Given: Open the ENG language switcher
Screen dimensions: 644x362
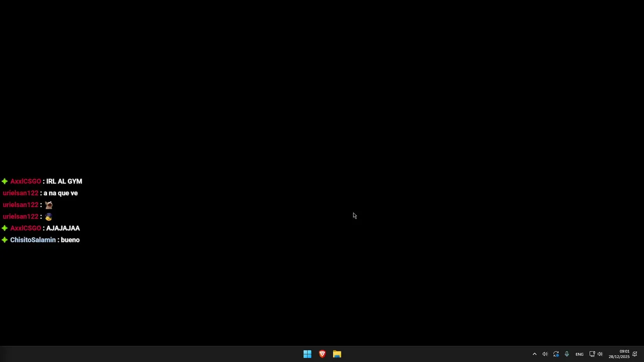Looking at the screenshot, I should pos(580,354).
